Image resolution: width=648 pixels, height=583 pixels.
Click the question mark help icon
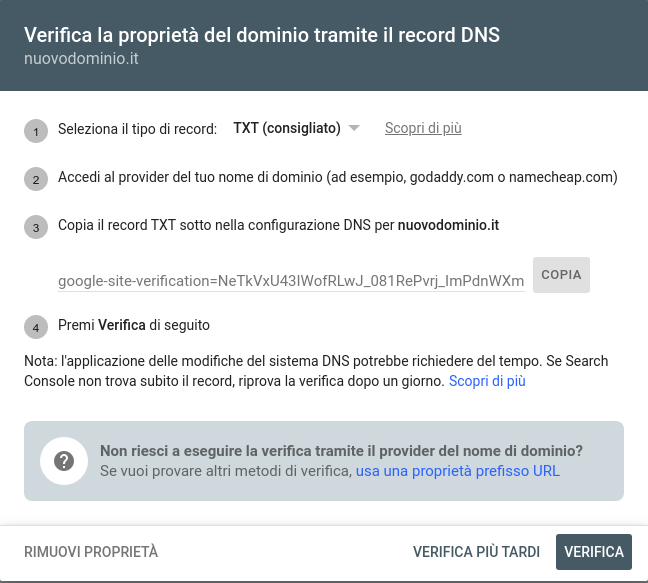65,461
